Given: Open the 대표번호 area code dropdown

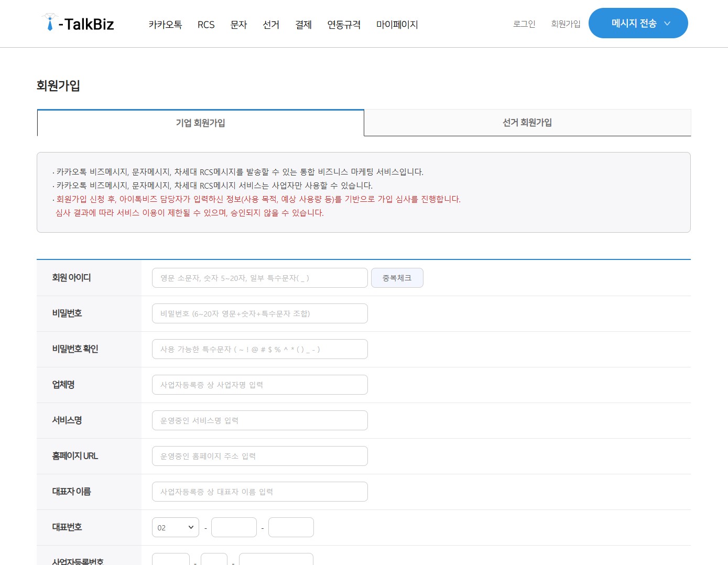Looking at the screenshot, I should [x=175, y=527].
